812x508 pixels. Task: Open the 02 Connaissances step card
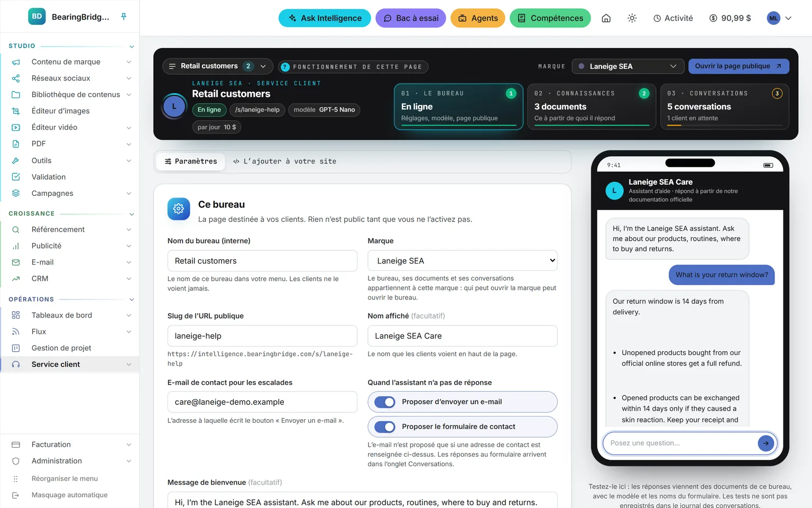click(592, 106)
